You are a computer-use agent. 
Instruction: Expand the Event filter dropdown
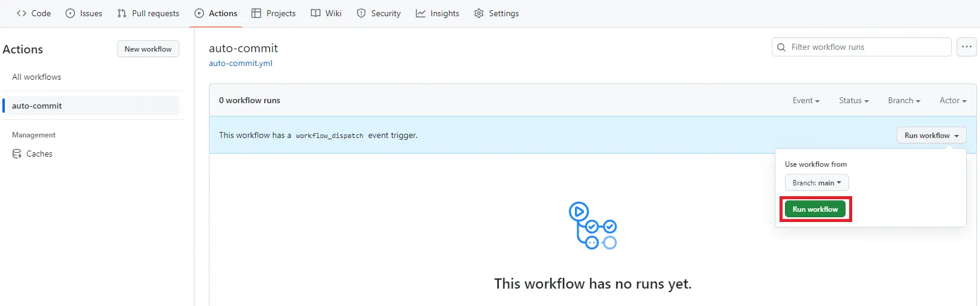coord(805,101)
